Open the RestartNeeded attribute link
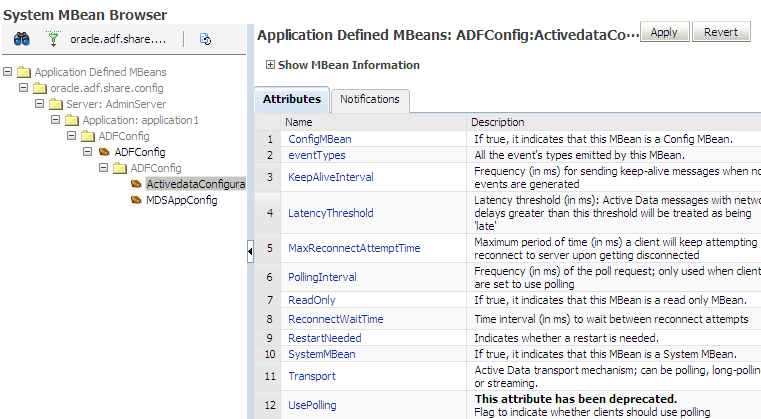The width and height of the screenshot is (761, 419). pos(325,338)
